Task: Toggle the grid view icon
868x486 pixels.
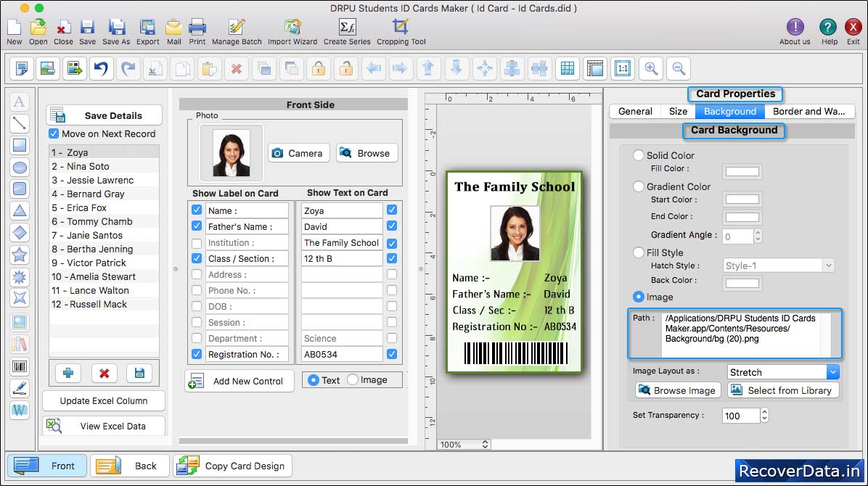Action: (x=568, y=69)
